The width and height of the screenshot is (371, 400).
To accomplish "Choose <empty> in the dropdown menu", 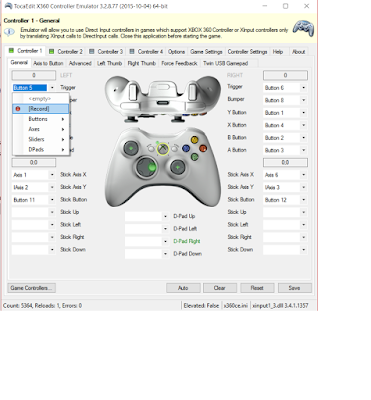I will (x=41, y=99).
